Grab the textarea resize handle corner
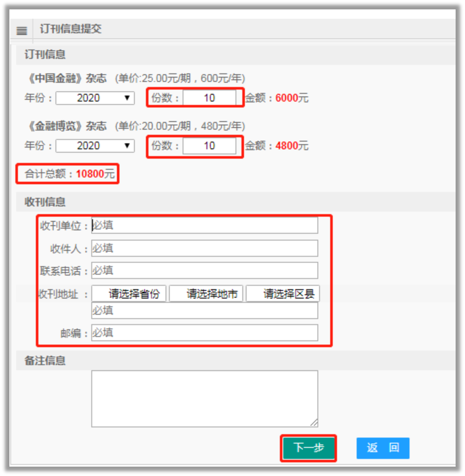Screen dimensions: 465x476 (314, 423)
